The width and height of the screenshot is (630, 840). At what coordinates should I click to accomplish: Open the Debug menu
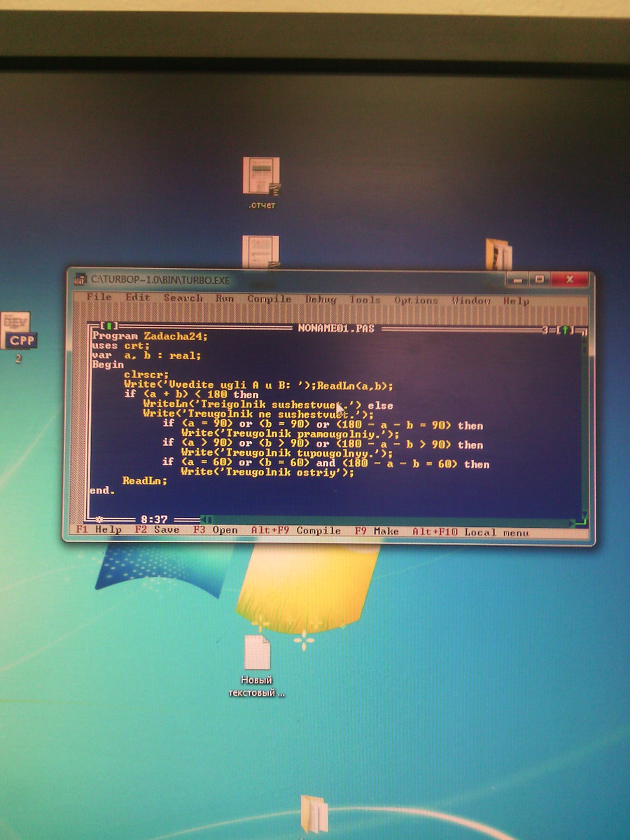click(321, 300)
